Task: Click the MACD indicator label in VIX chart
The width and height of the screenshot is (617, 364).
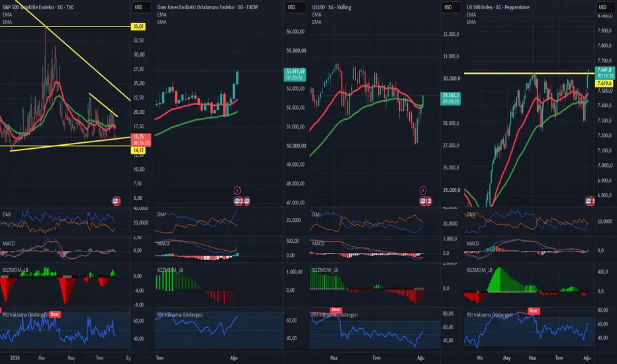Action: pyautogui.click(x=9, y=244)
